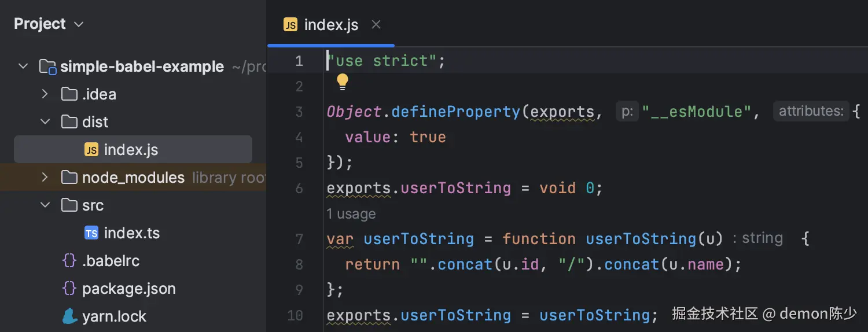Click the "attributes:" parameter hint
The width and height of the screenshot is (868, 332).
811,111
